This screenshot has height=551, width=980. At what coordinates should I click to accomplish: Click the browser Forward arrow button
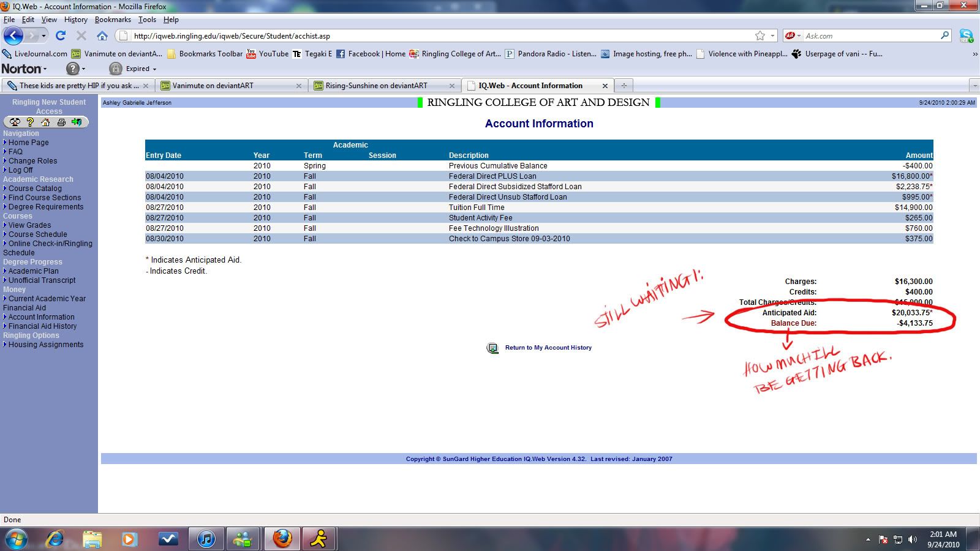pyautogui.click(x=31, y=36)
